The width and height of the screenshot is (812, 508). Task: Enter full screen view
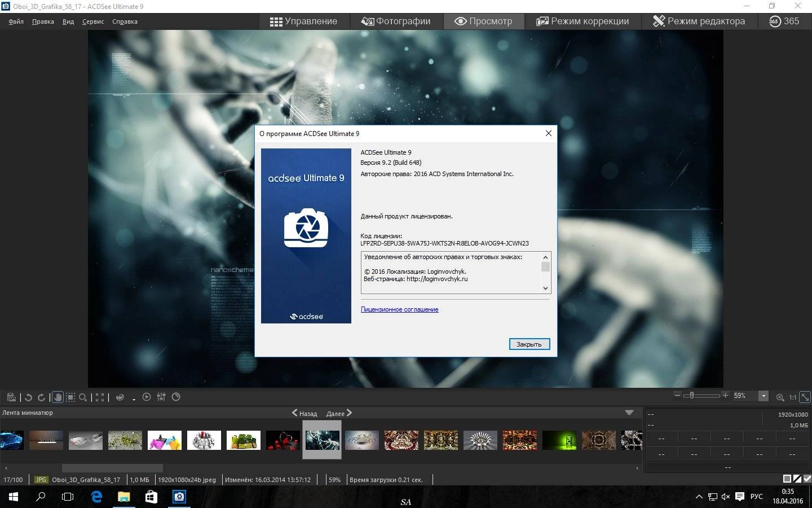[x=100, y=397]
